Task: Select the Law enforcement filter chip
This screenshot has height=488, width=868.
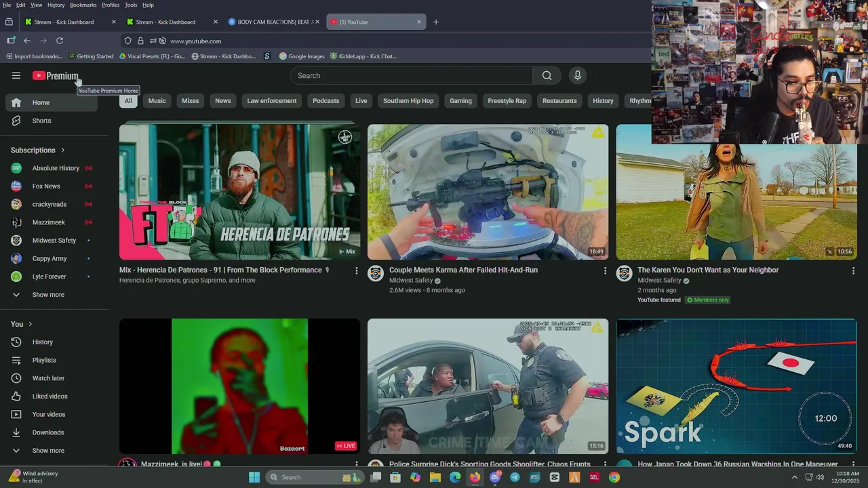Action: pyautogui.click(x=272, y=101)
